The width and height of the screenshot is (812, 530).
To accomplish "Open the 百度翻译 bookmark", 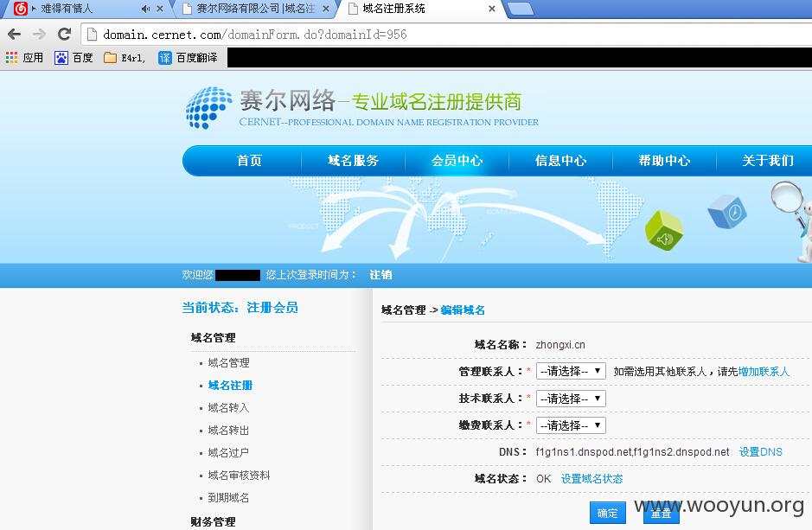I will click(188, 57).
